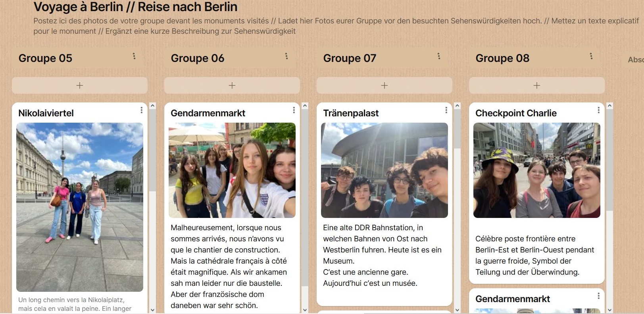644x314 pixels.
Task: Open the Groupe 05 column options menu
Action: [134, 56]
